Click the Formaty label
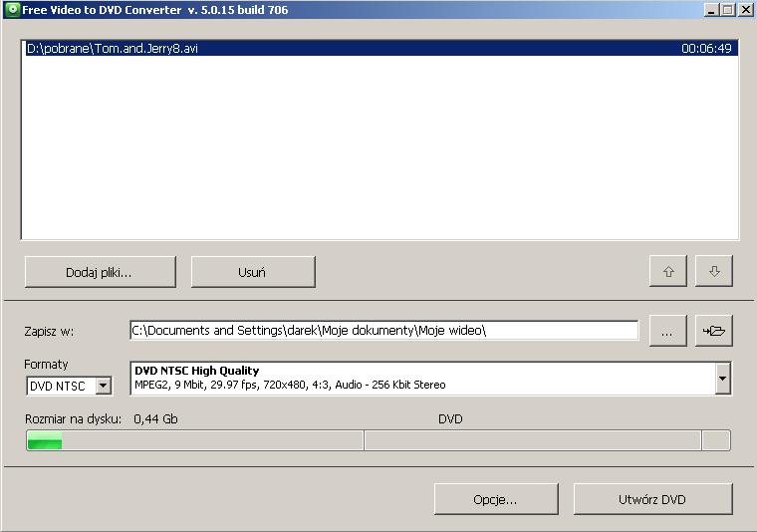The image size is (757, 532). click(46, 364)
